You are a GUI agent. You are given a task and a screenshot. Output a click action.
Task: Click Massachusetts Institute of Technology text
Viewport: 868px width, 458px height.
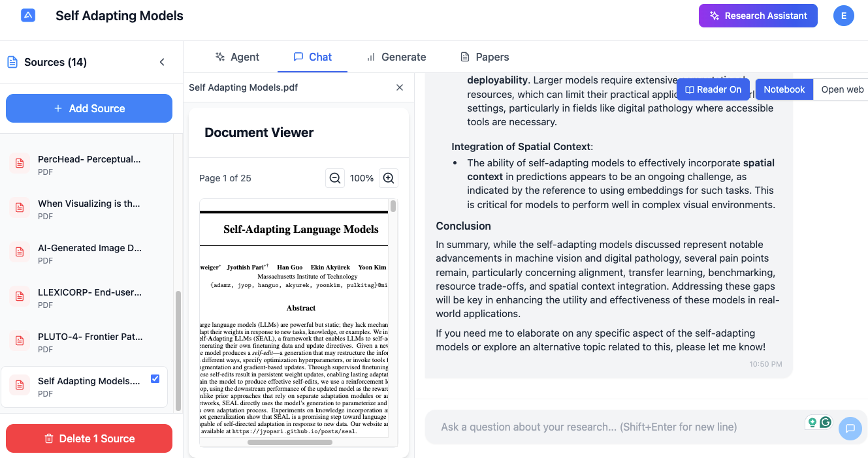click(x=307, y=277)
